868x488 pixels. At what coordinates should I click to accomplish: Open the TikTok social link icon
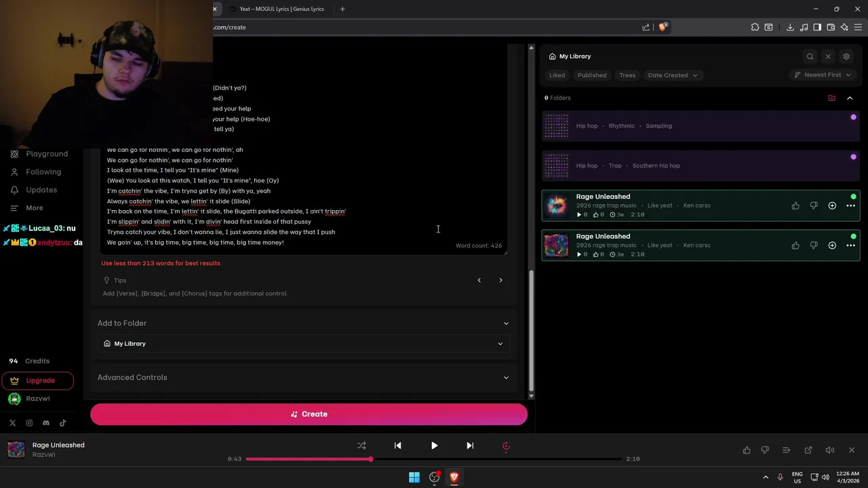coord(63,423)
